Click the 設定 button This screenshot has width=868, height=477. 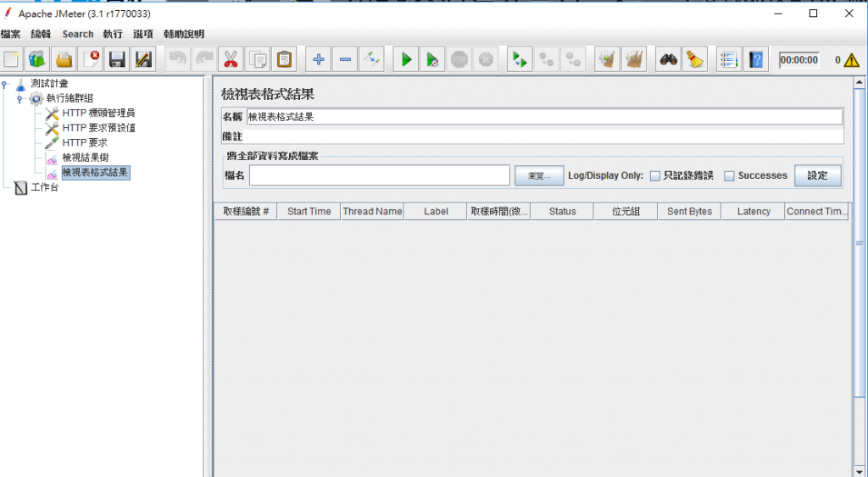point(818,175)
